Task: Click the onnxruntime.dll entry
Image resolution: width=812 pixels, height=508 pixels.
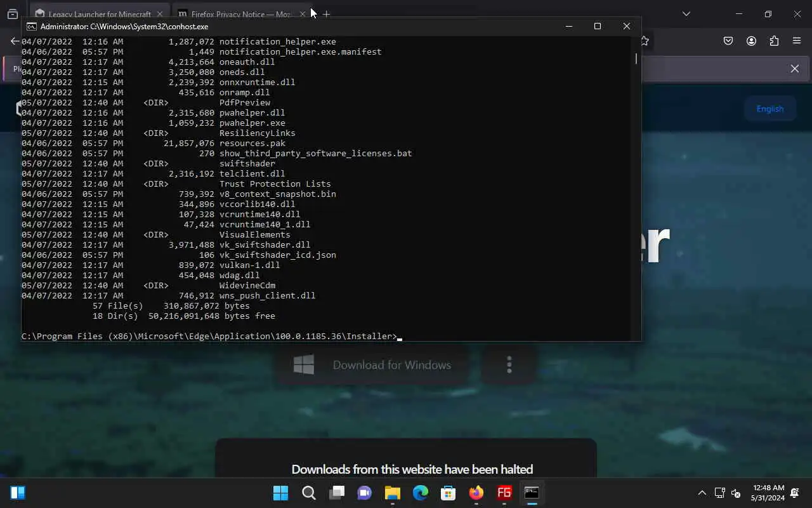Action: [x=257, y=83]
